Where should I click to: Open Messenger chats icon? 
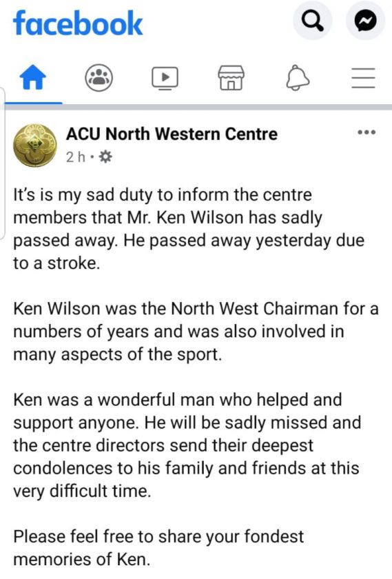coord(365,20)
